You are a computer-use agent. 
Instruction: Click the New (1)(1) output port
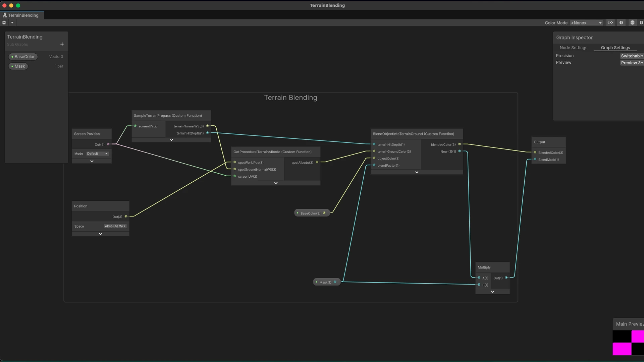(460, 151)
